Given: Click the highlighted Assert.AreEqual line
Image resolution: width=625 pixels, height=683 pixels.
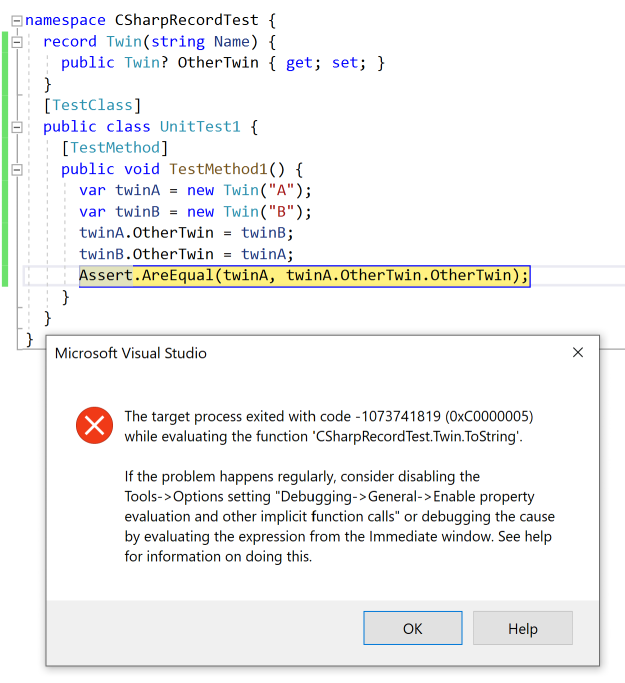Looking at the screenshot, I should [304, 275].
